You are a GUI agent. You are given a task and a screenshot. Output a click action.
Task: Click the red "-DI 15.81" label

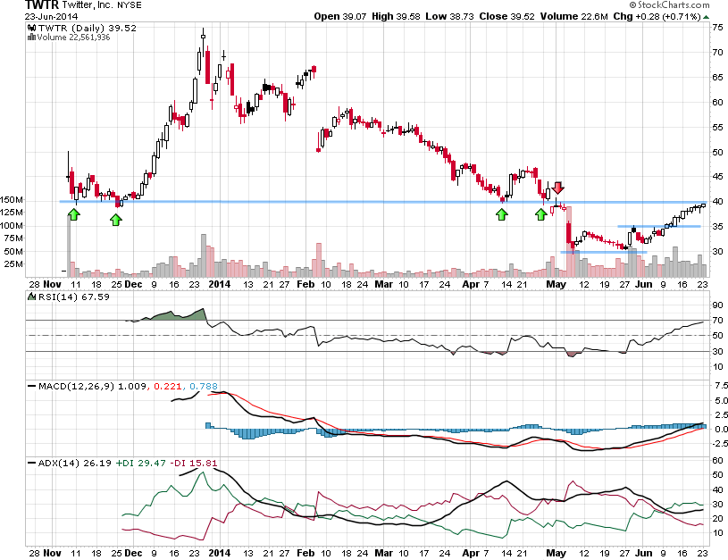click(x=193, y=463)
